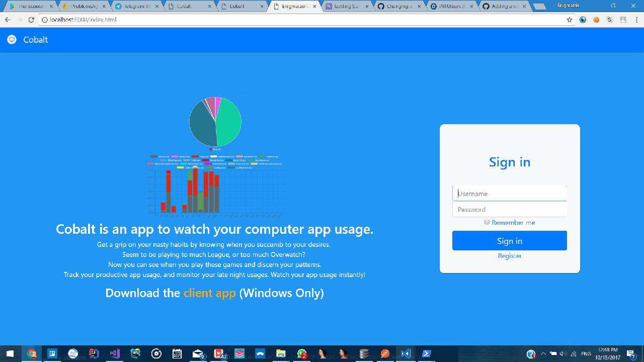Open Chrome's three-dot menu

pos(635,20)
